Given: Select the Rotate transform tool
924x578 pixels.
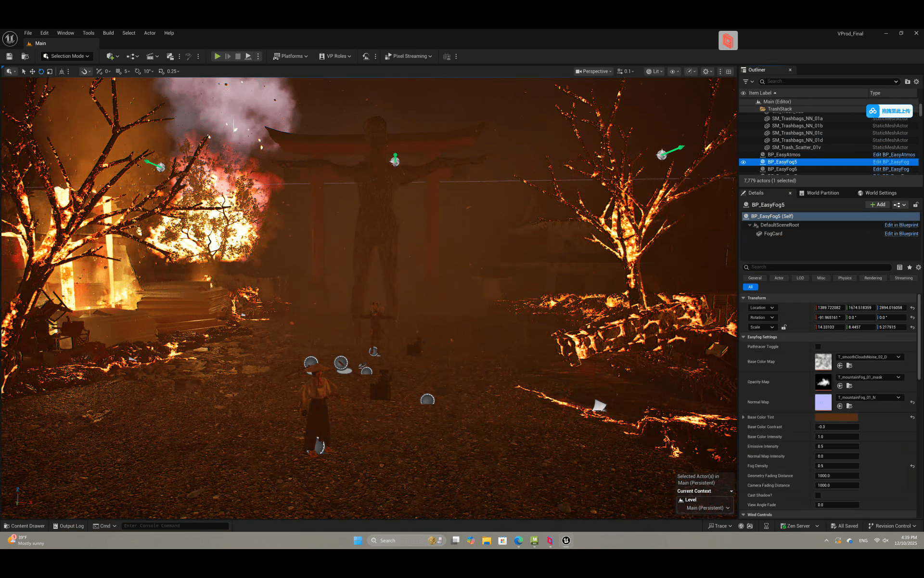Looking at the screenshot, I should [41, 71].
